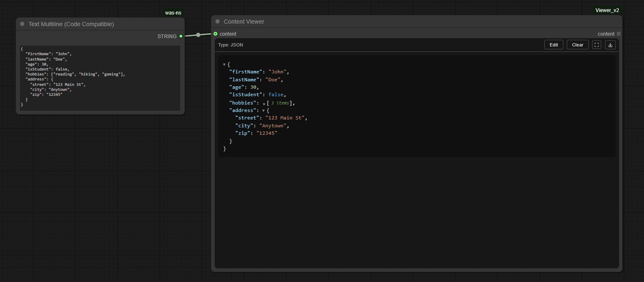Screen dimensions: 644x282
Task: Expand the hobbies array triangle
Action: coord(264,103)
